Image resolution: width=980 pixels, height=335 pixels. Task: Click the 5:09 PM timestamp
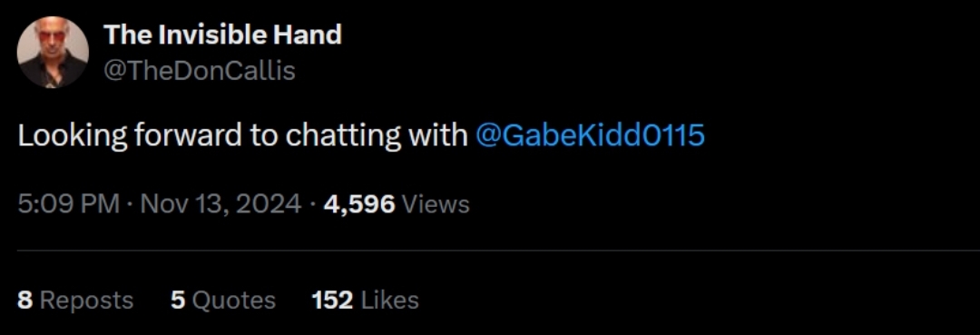tap(68, 203)
